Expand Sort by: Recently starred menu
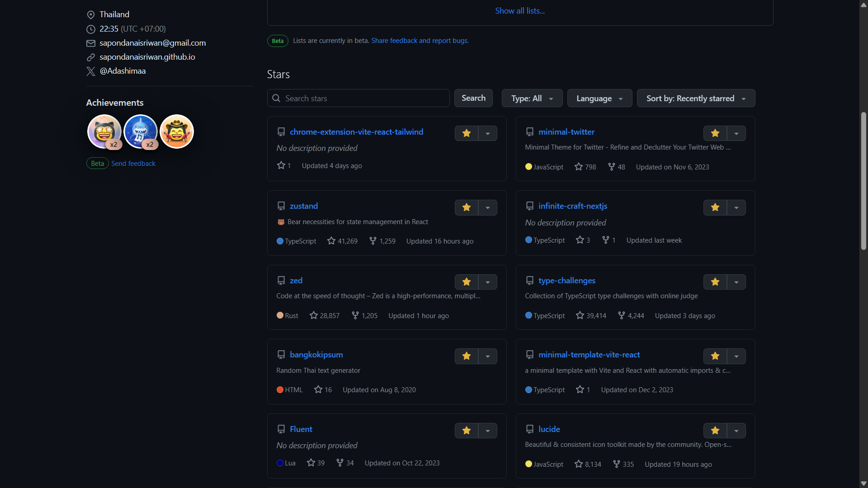Viewport: 868px width, 488px height. click(696, 99)
